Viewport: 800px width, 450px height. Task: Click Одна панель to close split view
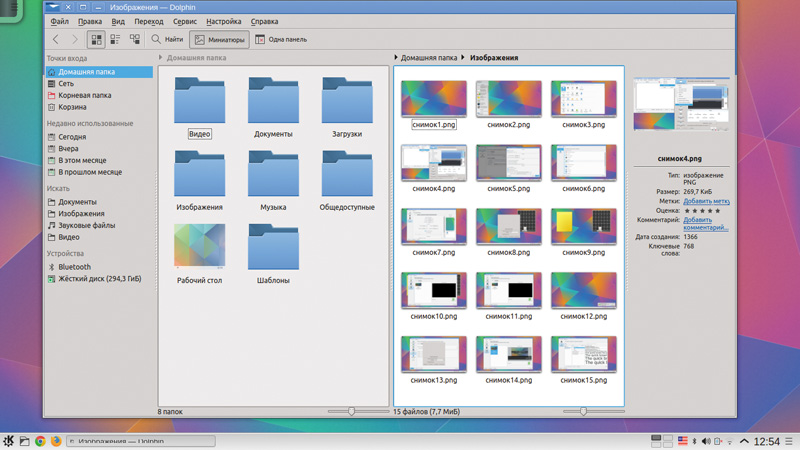click(281, 39)
